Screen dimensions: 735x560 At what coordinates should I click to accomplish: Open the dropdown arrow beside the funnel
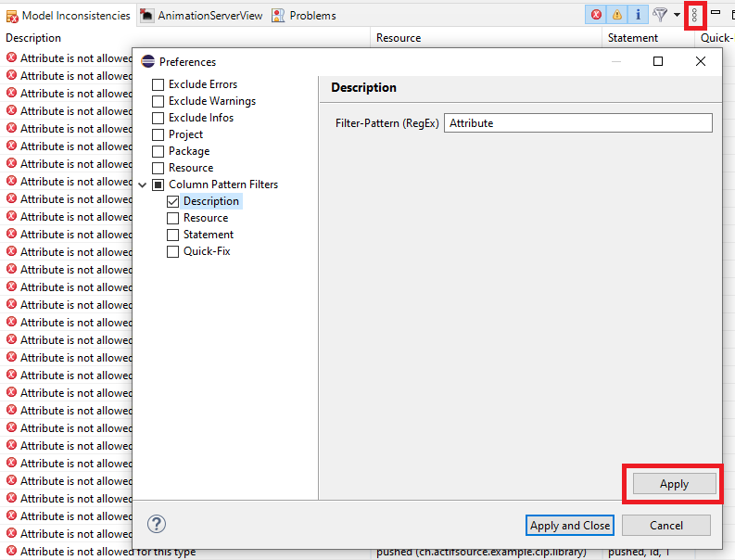click(x=677, y=16)
